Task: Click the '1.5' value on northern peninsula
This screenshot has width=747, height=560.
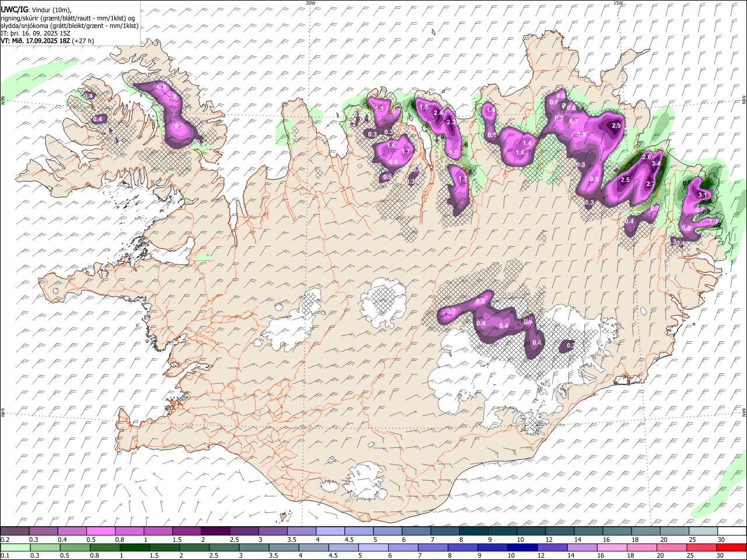Action: click(424, 107)
